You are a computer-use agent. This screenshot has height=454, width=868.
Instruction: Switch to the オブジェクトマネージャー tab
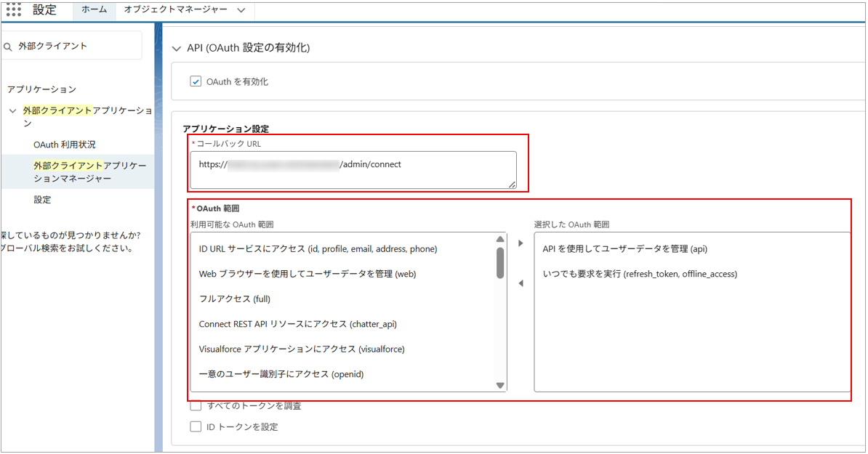tap(175, 10)
